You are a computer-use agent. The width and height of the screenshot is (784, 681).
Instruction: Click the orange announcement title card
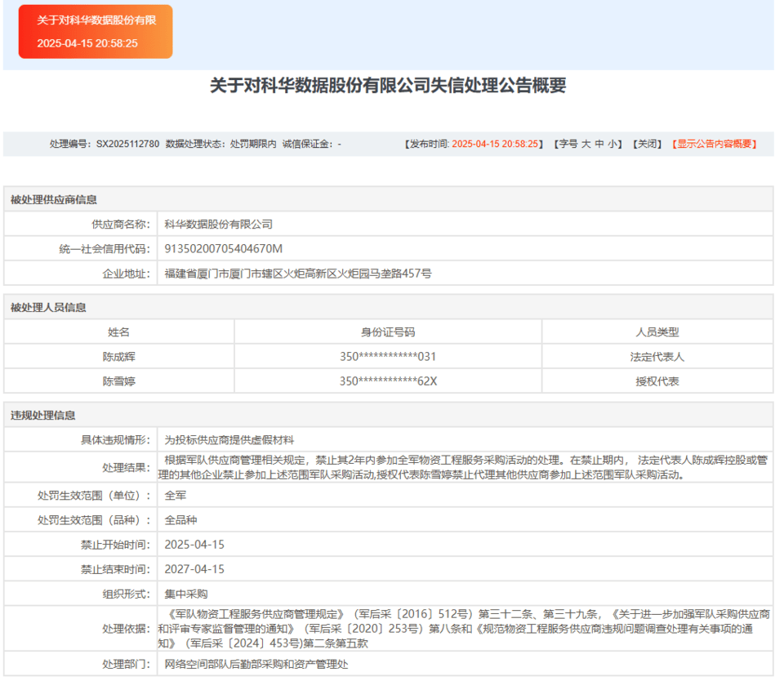(96, 32)
